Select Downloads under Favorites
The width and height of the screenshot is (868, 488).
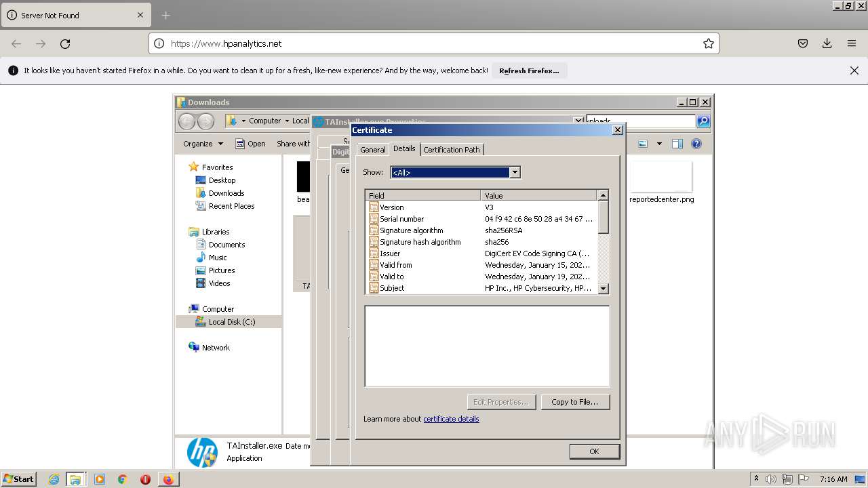[220, 193]
